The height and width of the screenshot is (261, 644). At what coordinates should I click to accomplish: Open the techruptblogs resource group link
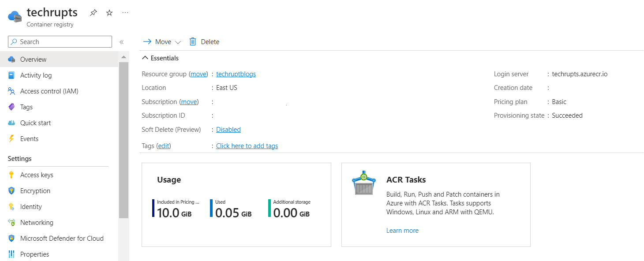pos(236,74)
